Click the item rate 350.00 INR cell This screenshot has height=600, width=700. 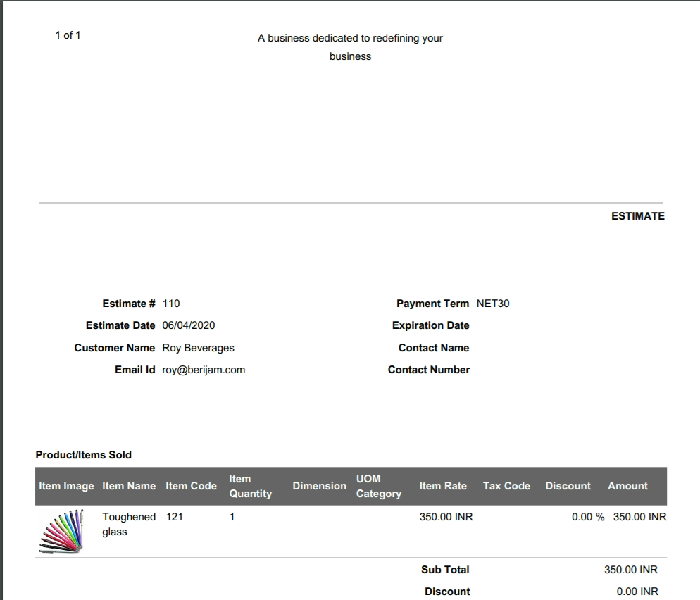(446, 517)
